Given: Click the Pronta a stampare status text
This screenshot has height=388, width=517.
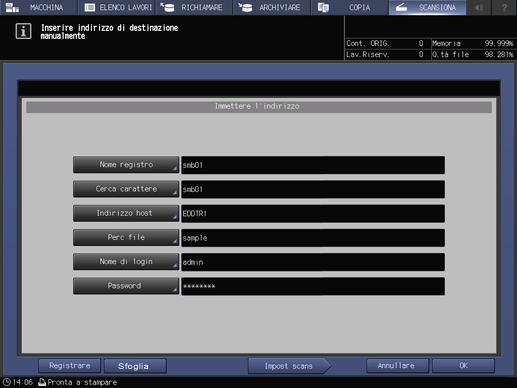Looking at the screenshot, I should coord(82,382).
